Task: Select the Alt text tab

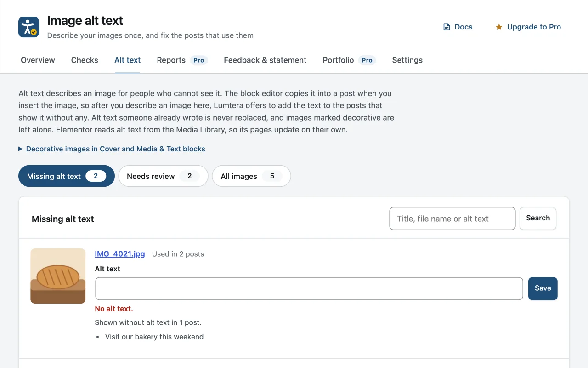Action: 128,60
